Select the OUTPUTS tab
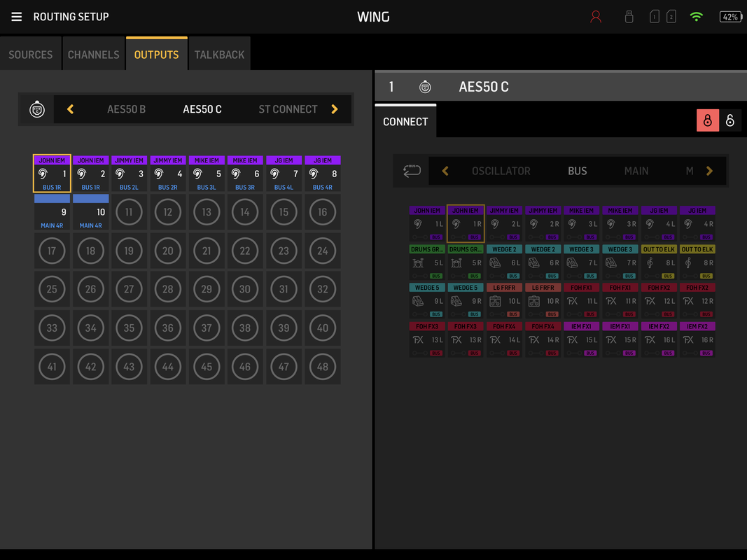This screenshot has height=560, width=747. [x=156, y=55]
